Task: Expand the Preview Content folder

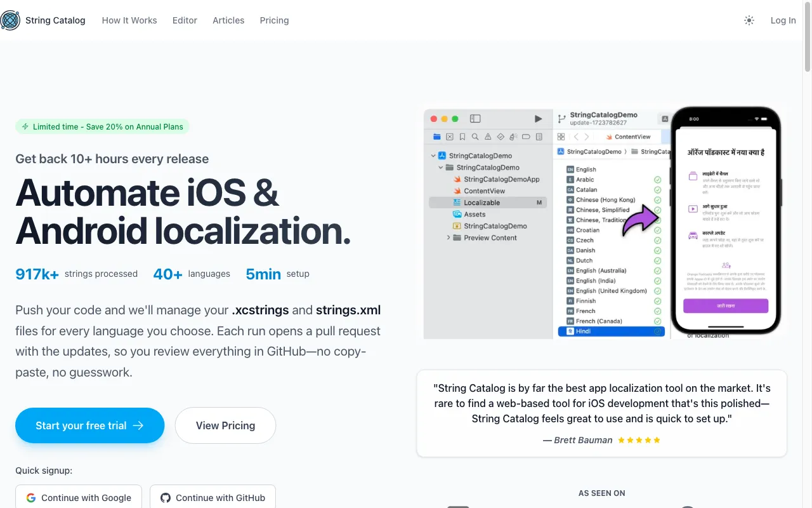Action: [449, 237]
